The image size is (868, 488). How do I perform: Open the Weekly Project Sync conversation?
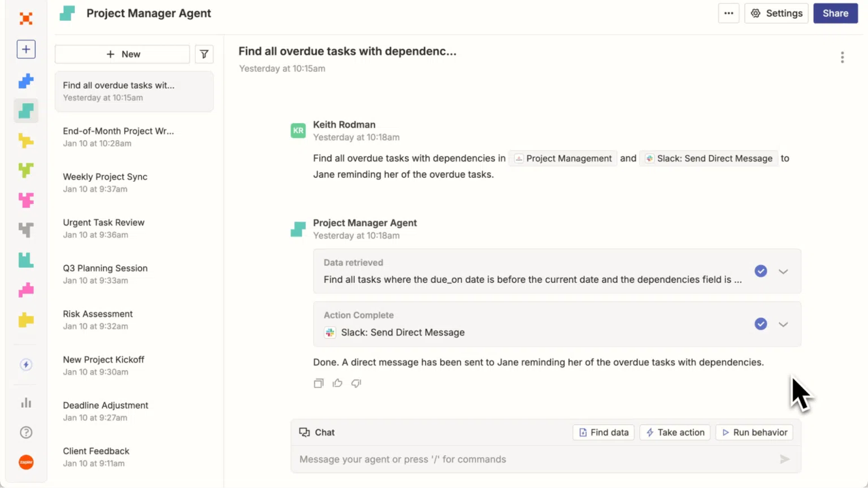coord(134,182)
